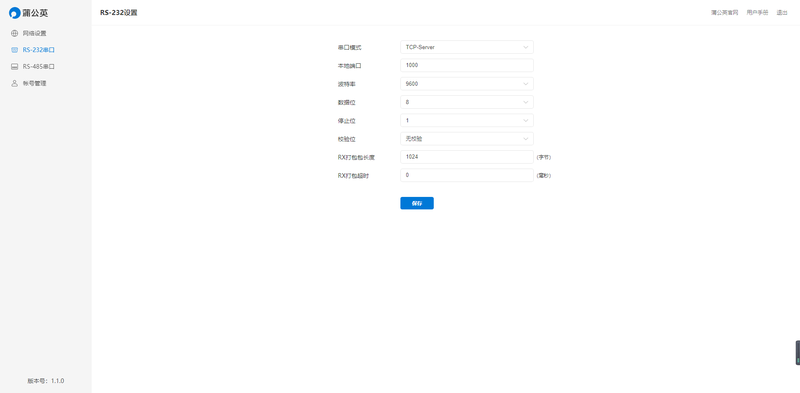Click the 波特率 label
Viewport: 800px width, 393px height.
click(x=346, y=84)
